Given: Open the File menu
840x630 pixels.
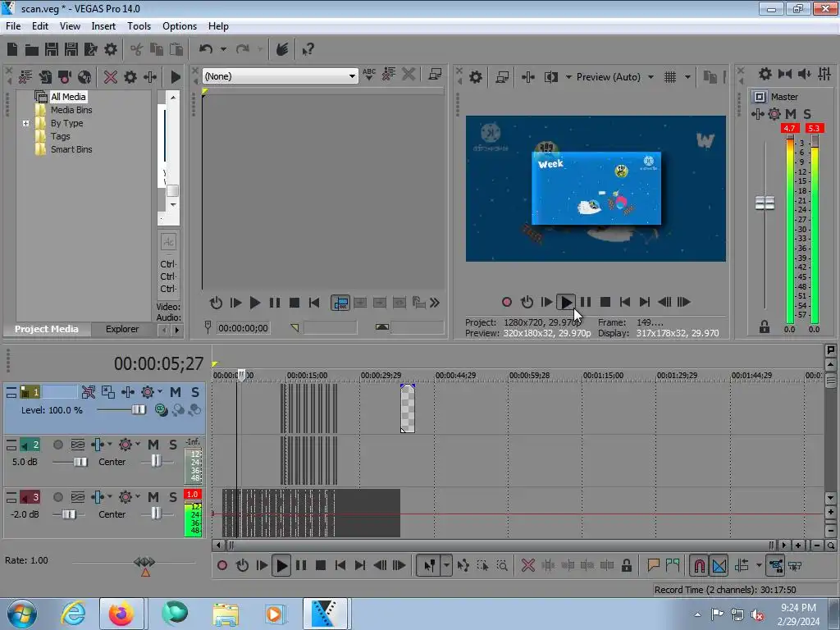Looking at the screenshot, I should (13, 25).
